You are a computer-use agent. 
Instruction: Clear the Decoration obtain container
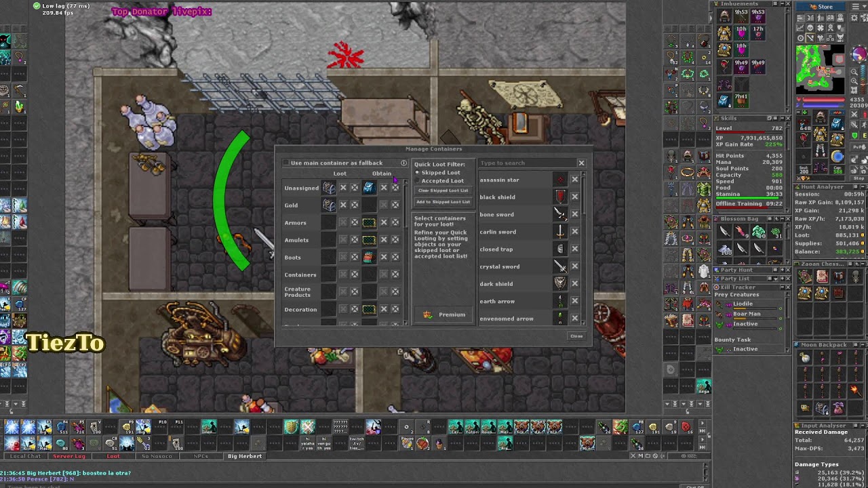click(x=384, y=309)
